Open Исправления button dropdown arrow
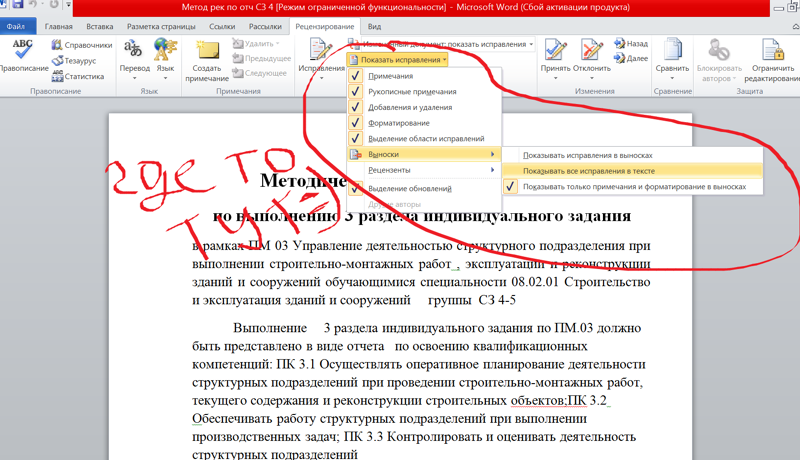Screen dimensions: 800x460 tap(321, 78)
